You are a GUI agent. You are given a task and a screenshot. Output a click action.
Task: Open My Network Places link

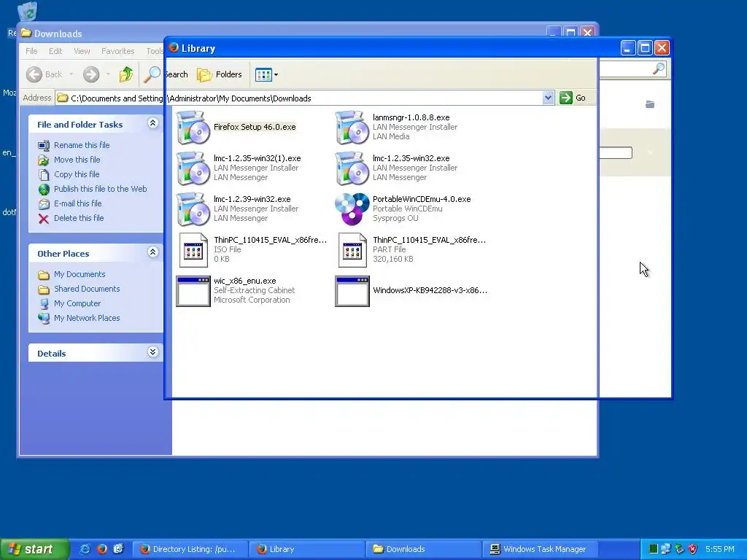[x=87, y=318]
